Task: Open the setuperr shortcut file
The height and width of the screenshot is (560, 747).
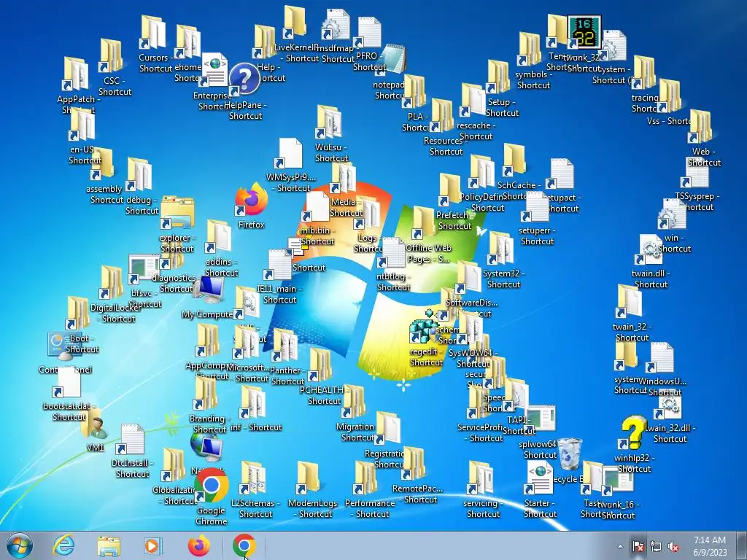Action: pos(535,207)
